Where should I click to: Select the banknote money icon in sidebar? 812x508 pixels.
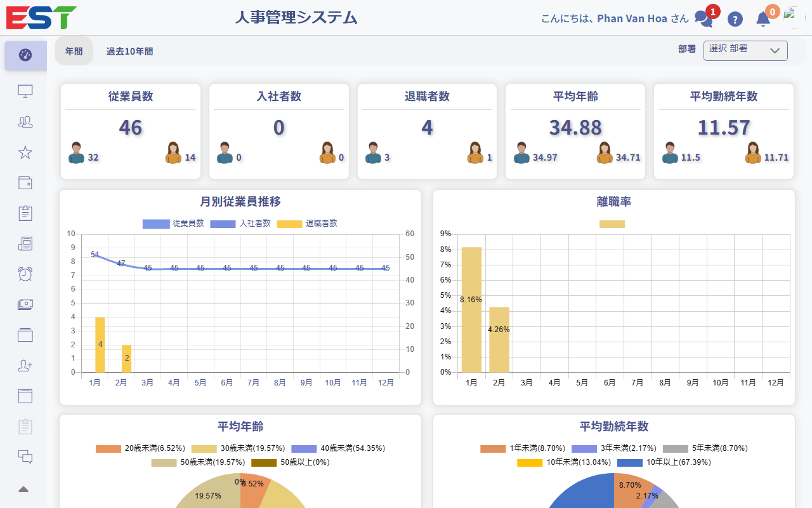25,304
